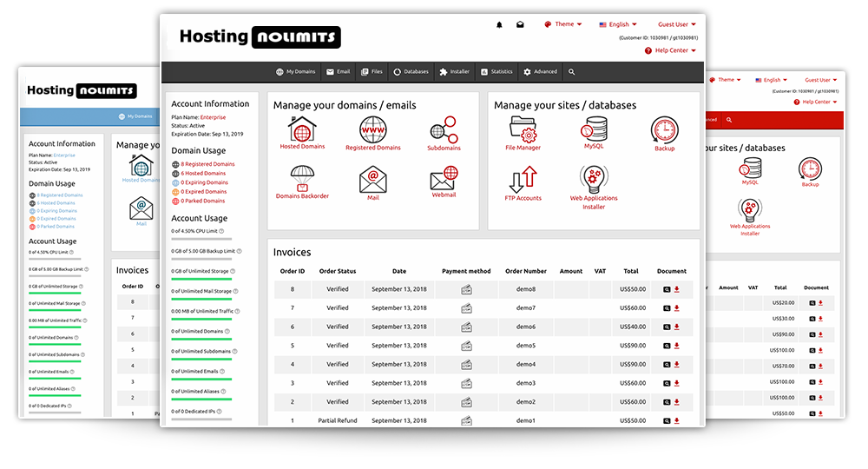Launch the File Manager folder icon
Viewport: 868px width, 469px height.
pyautogui.click(x=523, y=129)
